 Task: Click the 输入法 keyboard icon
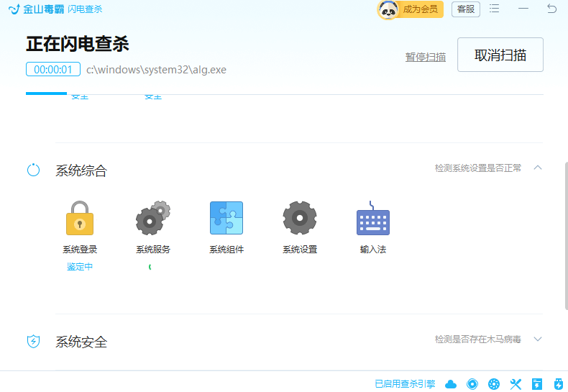(373, 218)
